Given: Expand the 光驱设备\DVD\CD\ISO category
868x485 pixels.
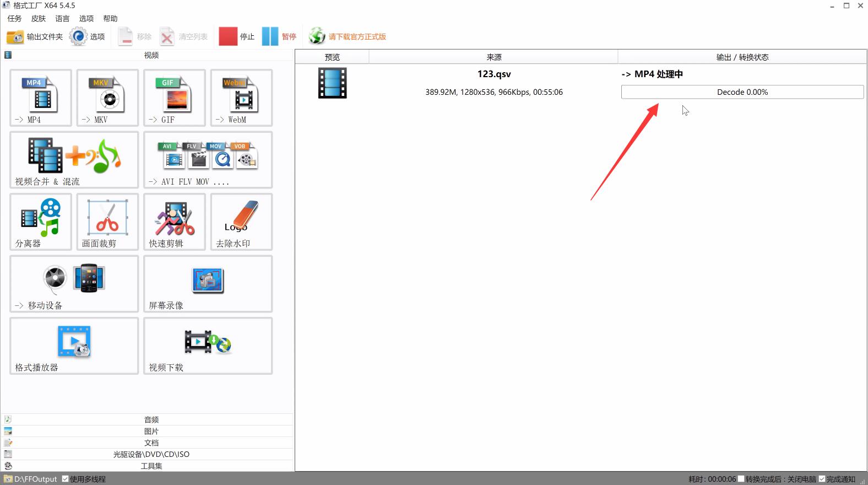Looking at the screenshot, I should pyautogui.click(x=147, y=454).
